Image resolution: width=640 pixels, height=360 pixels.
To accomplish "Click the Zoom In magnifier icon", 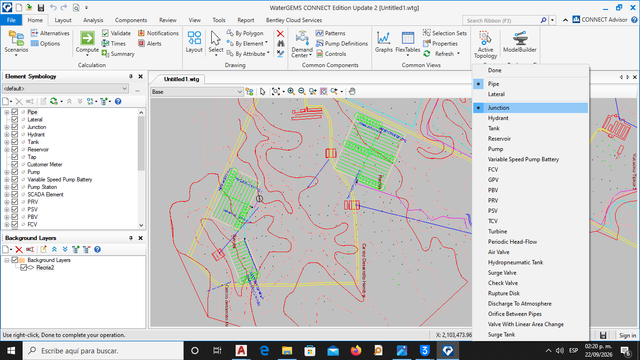I will tap(291, 91).
